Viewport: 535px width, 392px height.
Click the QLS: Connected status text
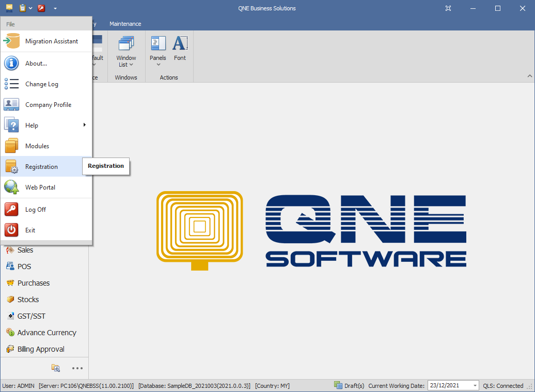point(503,386)
